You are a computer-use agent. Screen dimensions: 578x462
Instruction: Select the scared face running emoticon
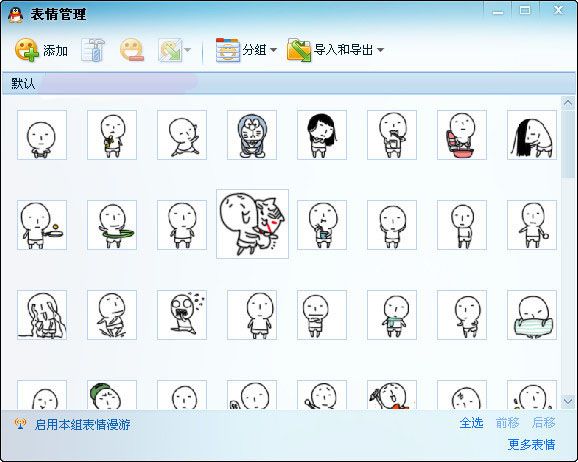pyautogui.click(x=182, y=315)
